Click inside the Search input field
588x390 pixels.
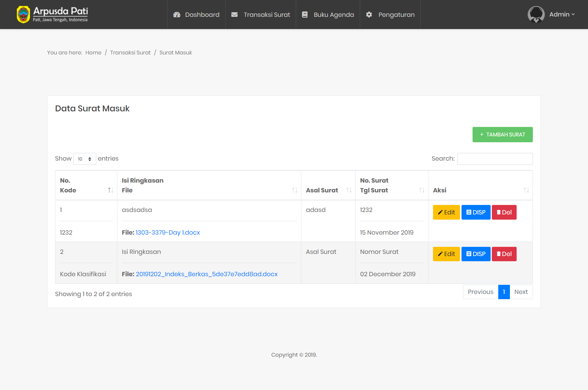pyautogui.click(x=495, y=159)
